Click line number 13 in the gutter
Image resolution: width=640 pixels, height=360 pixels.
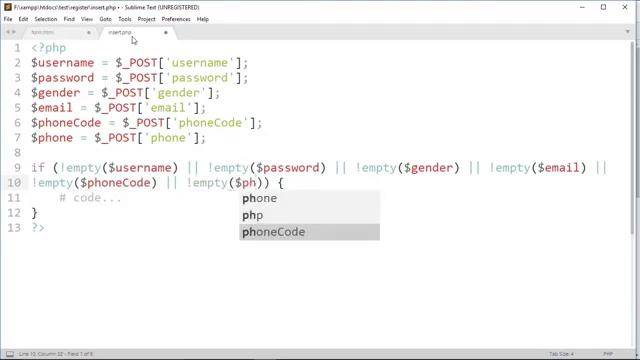13,228
